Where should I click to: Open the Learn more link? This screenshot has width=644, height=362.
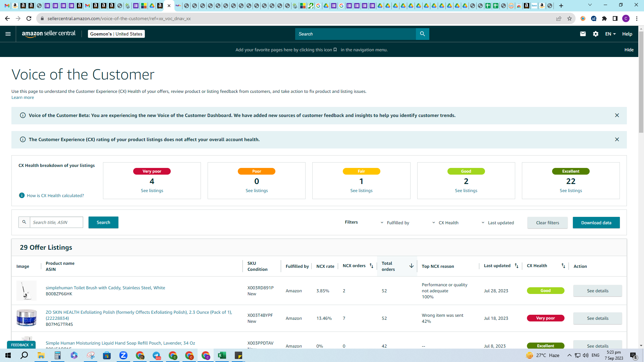22,98
